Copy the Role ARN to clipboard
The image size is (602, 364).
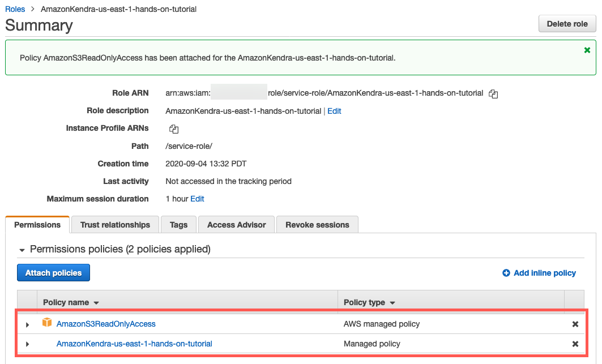493,94
